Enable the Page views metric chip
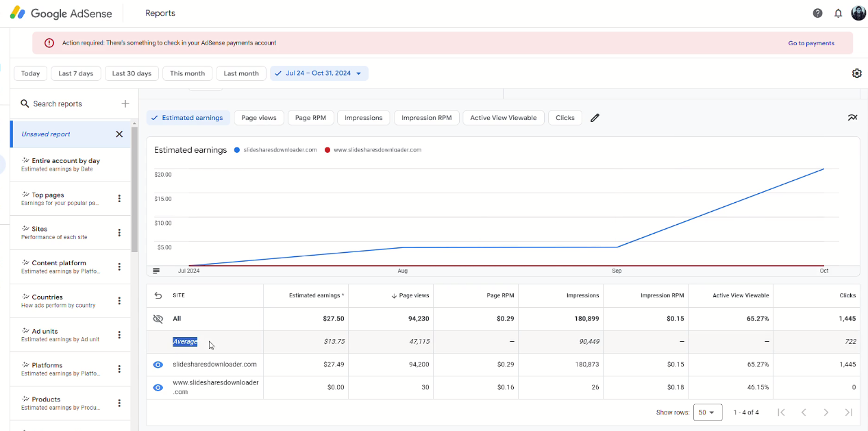The width and height of the screenshot is (868, 431). [259, 118]
